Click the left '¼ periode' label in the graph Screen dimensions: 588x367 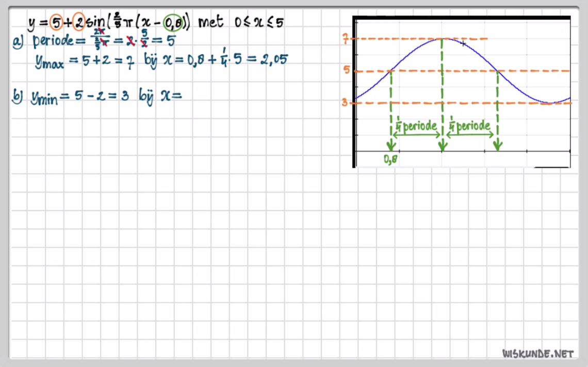point(416,125)
